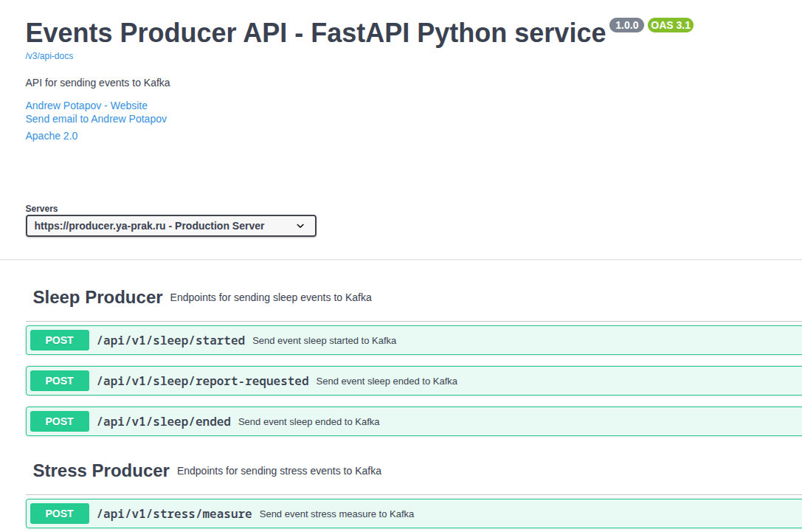Click POST badge for sleep/ended endpoint
This screenshot has height=532, width=802.
(x=60, y=421)
